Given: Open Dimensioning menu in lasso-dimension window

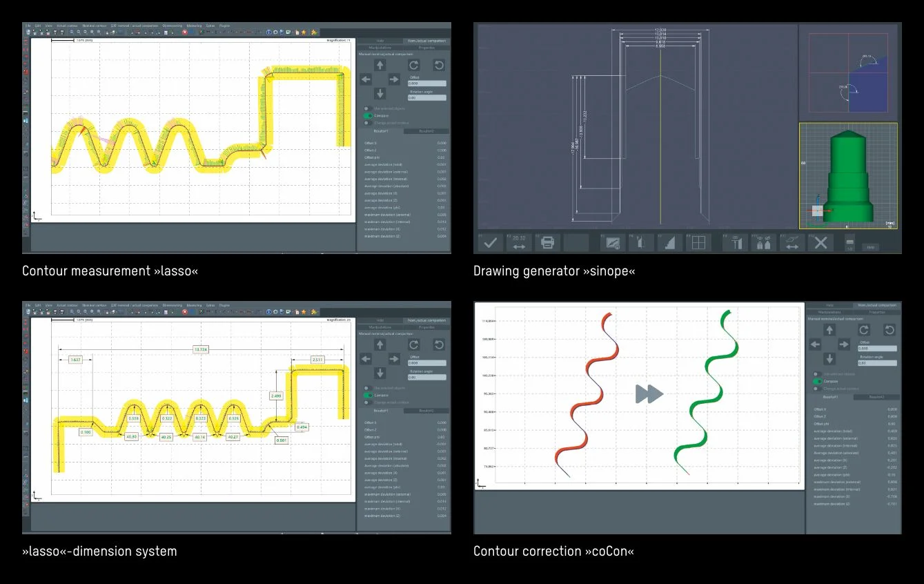Looking at the screenshot, I should [x=173, y=305].
